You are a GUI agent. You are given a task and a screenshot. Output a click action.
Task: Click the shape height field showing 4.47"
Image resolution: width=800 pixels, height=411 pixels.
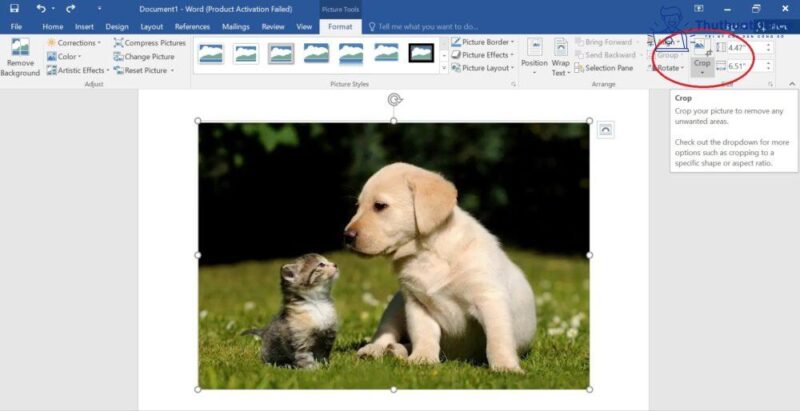click(744, 48)
